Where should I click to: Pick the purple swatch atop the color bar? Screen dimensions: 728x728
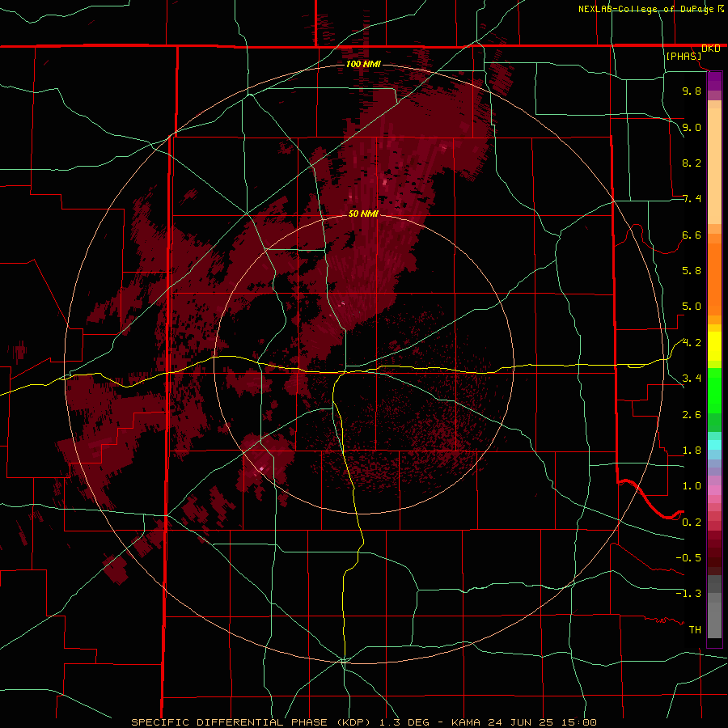click(x=714, y=81)
